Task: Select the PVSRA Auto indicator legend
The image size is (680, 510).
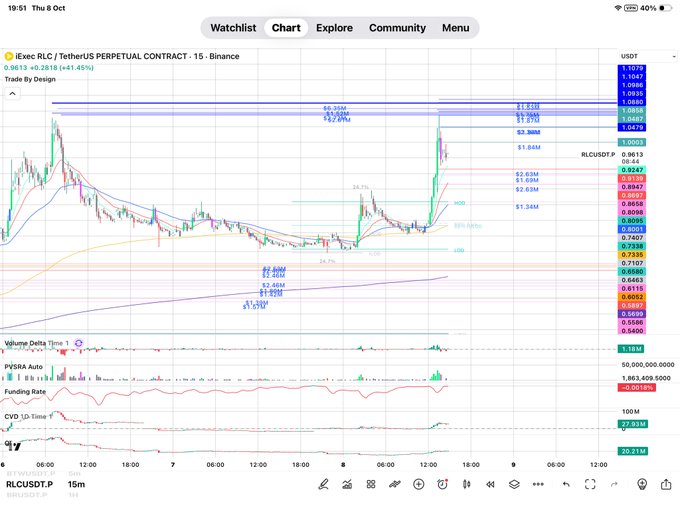Action: (23, 366)
